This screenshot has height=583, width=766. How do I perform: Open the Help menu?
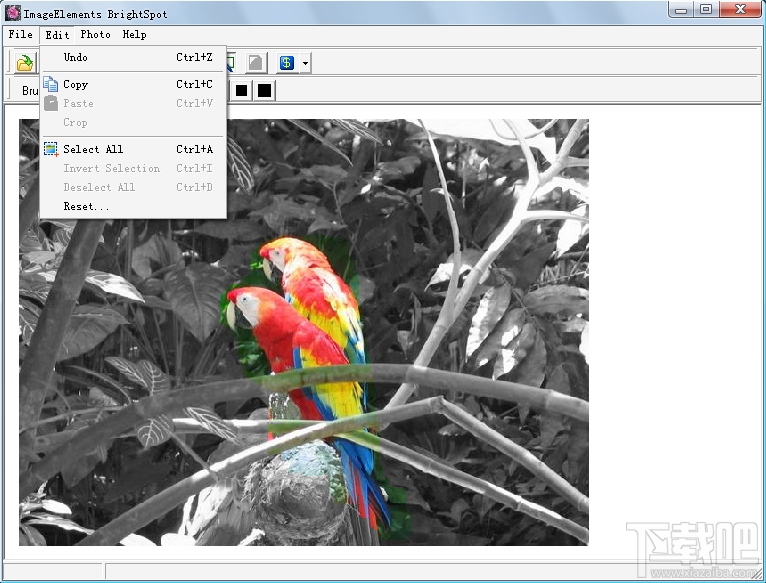click(134, 34)
